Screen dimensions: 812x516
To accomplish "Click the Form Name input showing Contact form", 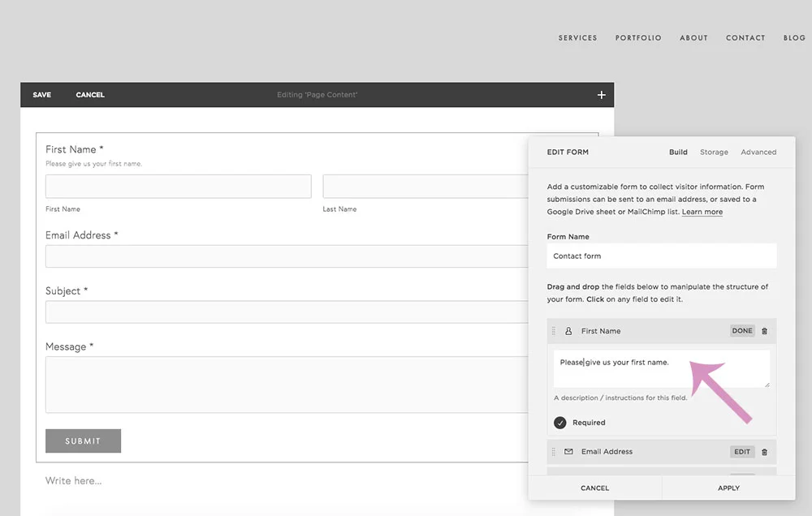I will (661, 256).
